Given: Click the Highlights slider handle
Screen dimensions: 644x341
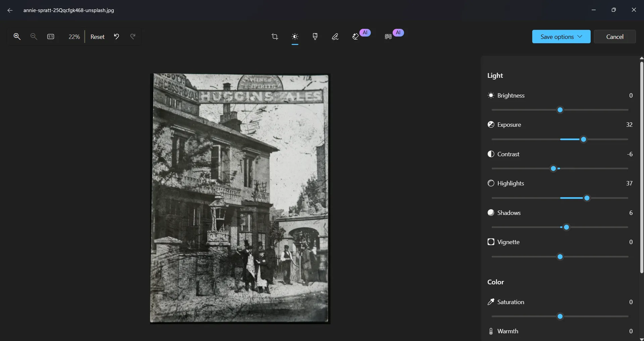Looking at the screenshot, I should [587, 198].
